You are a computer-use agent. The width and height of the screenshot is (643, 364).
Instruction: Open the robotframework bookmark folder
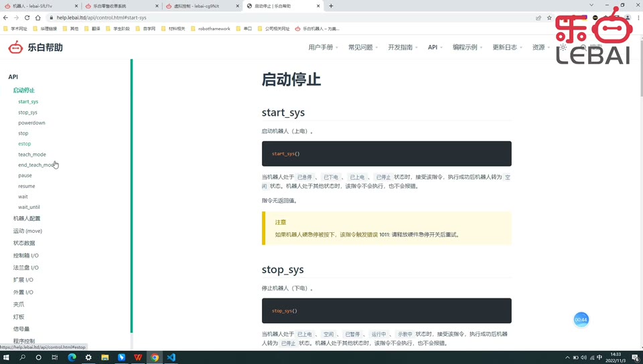click(x=210, y=29)
